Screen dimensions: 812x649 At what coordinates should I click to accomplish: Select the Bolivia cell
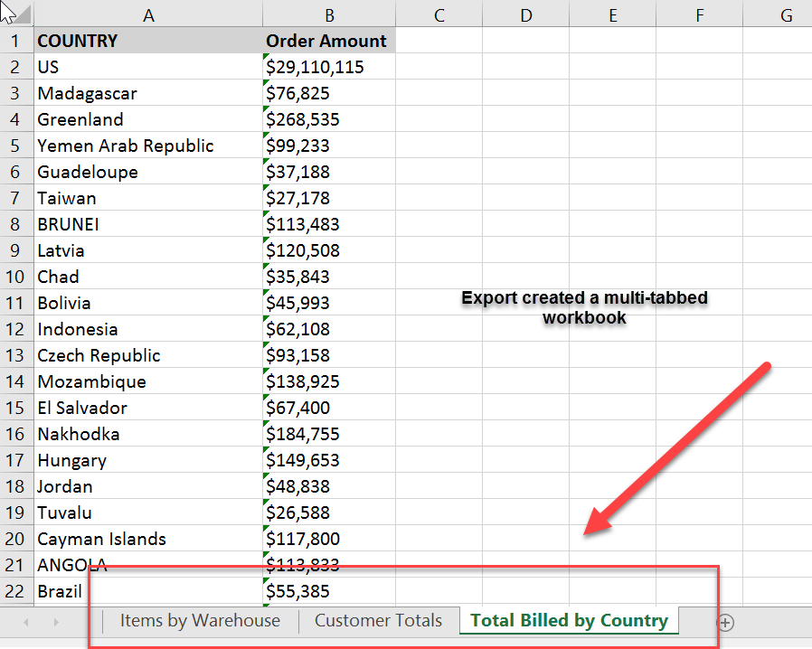coord(148,303)
